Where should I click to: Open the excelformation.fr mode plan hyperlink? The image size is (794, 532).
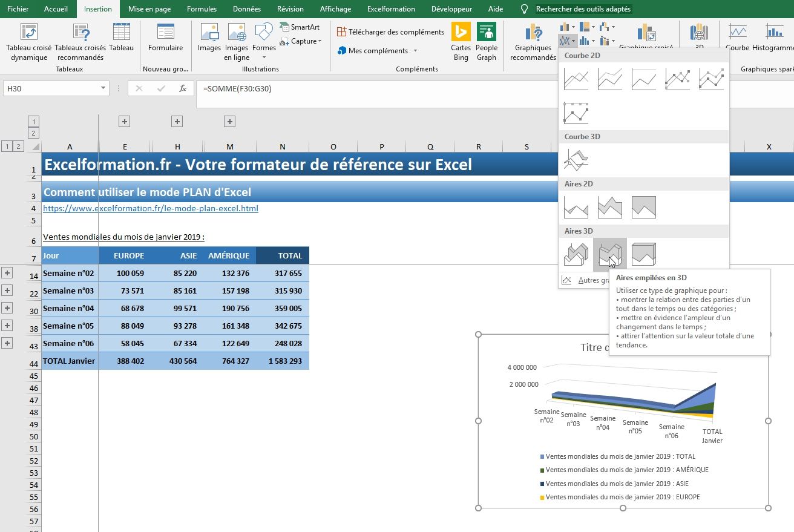(150, 209)
